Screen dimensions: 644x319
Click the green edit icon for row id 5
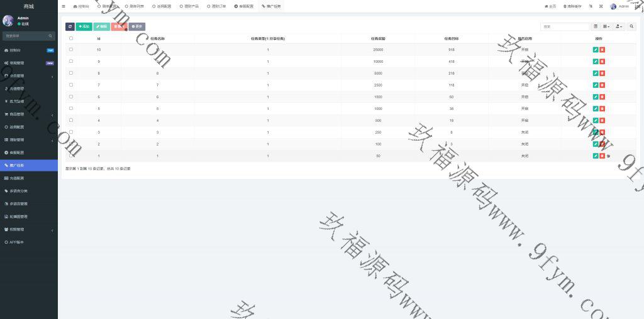(596, 109)
